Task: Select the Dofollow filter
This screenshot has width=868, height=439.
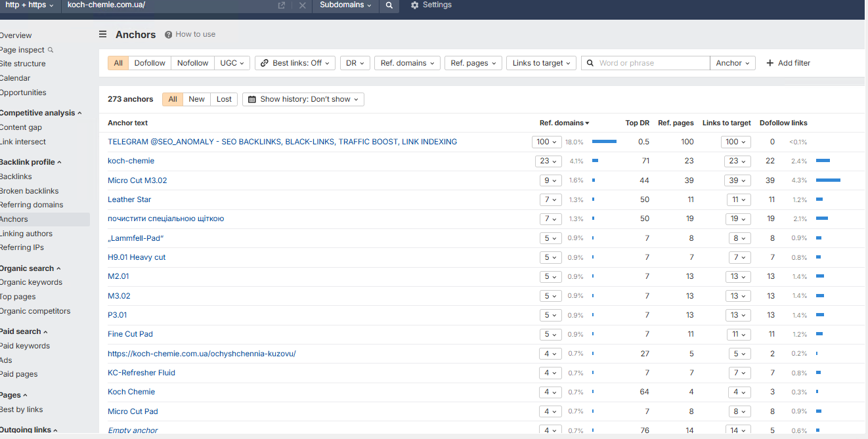Action: tap(150, 63)
